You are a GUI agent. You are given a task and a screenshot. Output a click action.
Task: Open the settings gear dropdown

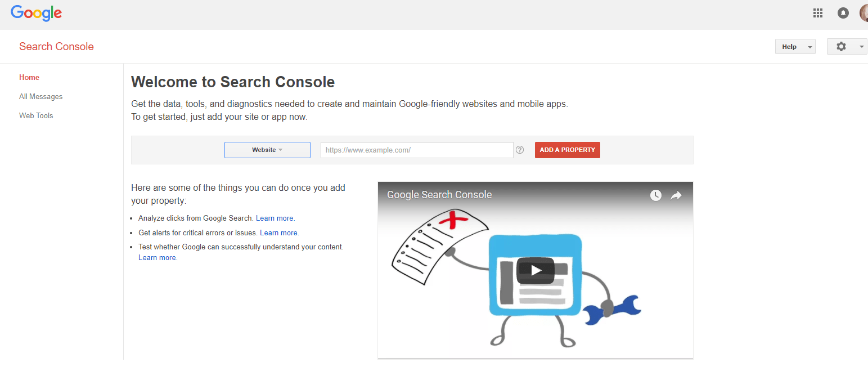click(847, 47)
